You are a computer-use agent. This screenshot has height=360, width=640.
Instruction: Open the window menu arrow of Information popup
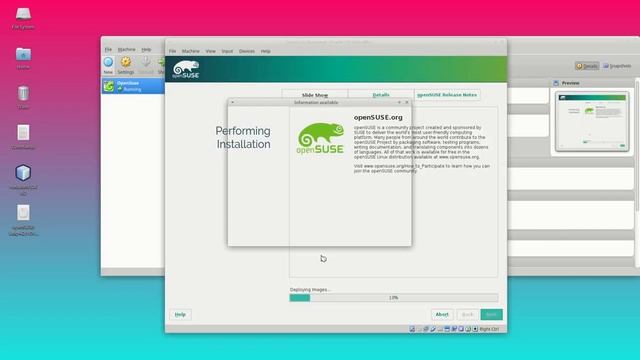(x=233, y=102)
